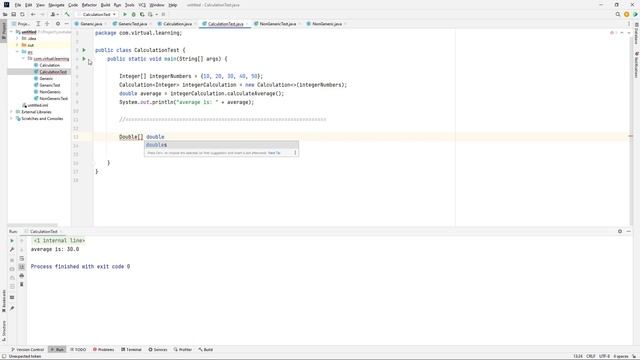The width and height of the screenshot is (640, 360).
Task: Click the Next Tip link in completion popup
Action: 274,153
